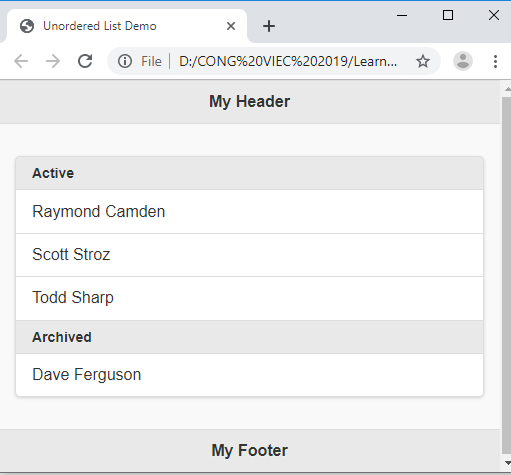Open the user profile avatar icon
The height and width of the screenshot is (475, 511).
[463, 61]
